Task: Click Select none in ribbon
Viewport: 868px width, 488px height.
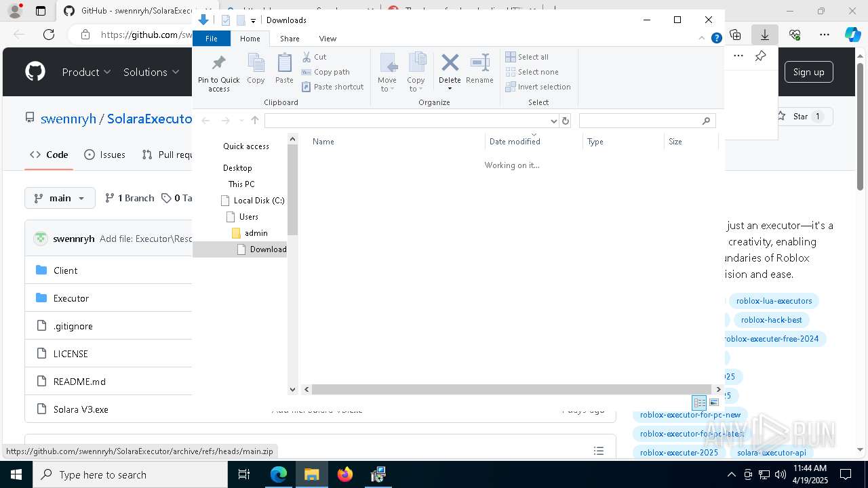Action: click(x=532, y=72)
